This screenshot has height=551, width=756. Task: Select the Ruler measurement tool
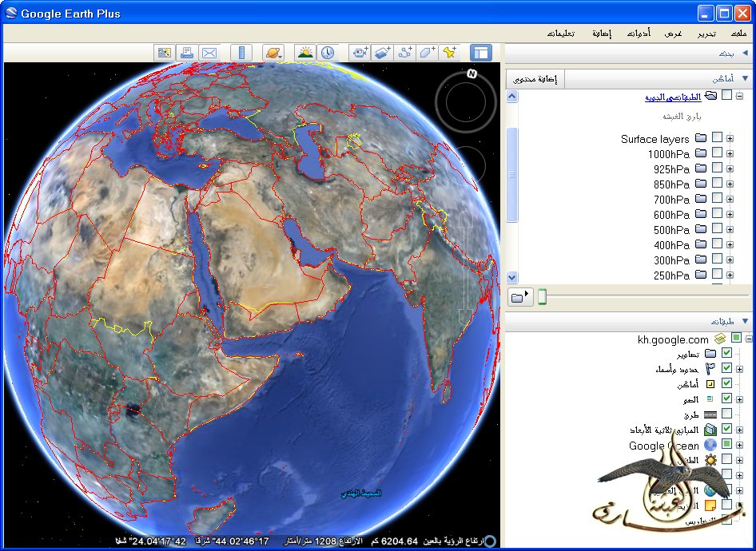pyautogui.click(x=241, y=53)
